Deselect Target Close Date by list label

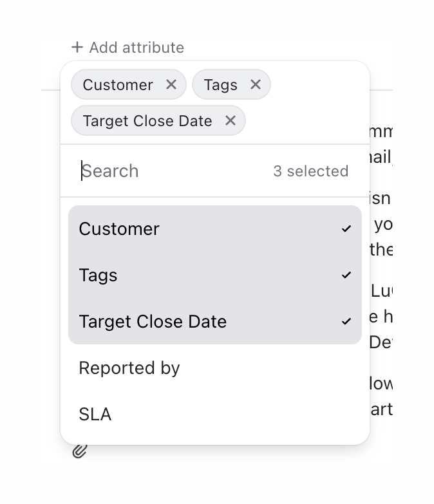[153, 321]
